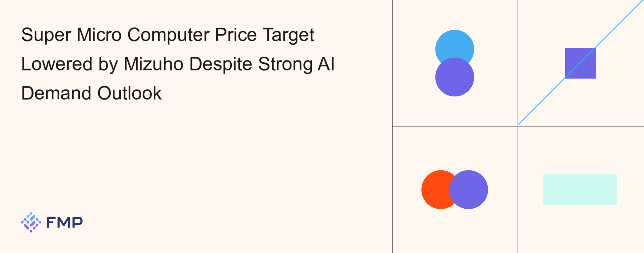Image resolution: width=644 pixels, height=253 pixels.
Task: Click the FMP wordmark text
Action: (64, 223)
